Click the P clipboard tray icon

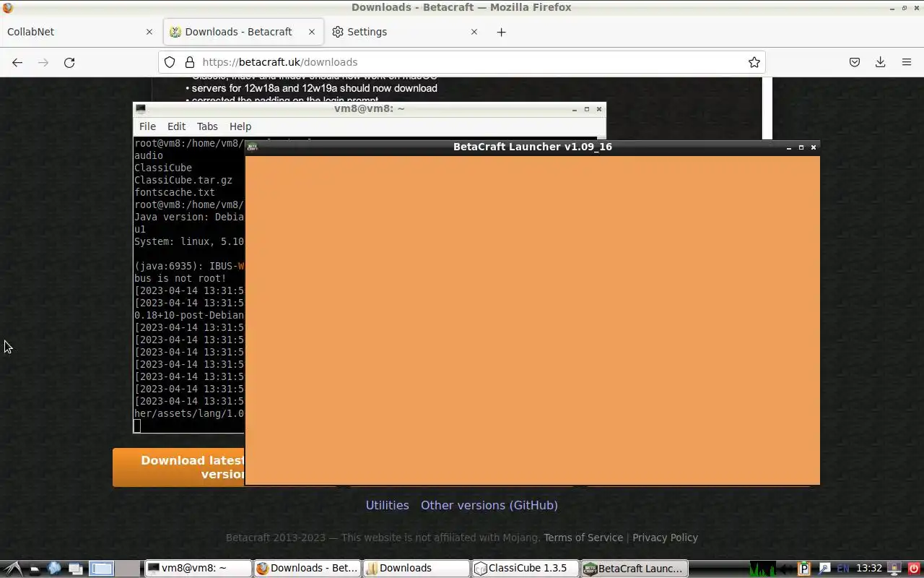click(804, 569)
